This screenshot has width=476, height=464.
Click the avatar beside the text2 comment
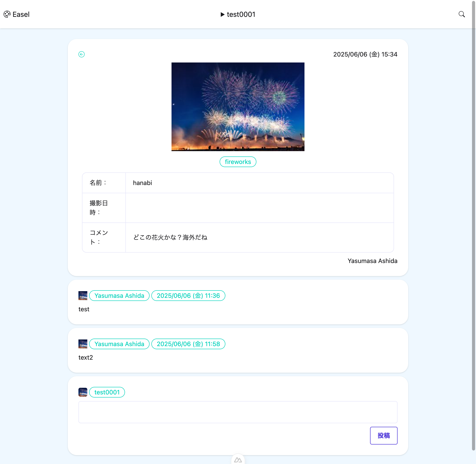(x=83, y=344)
